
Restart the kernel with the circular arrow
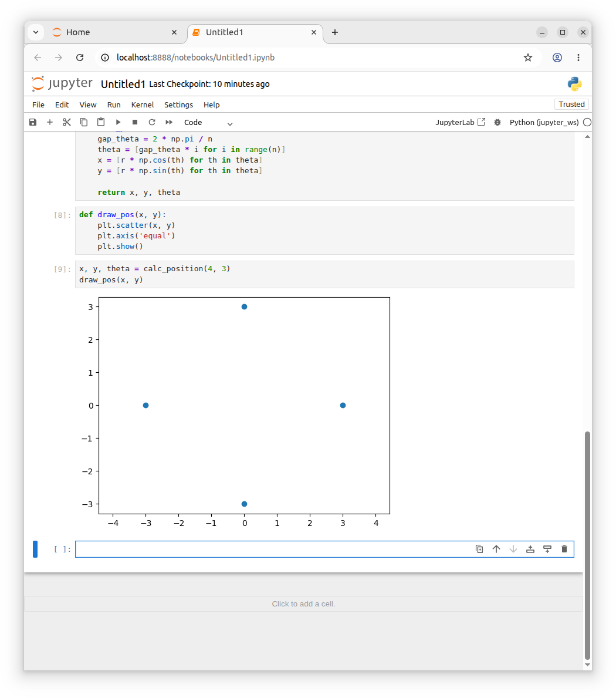point(152,122)
